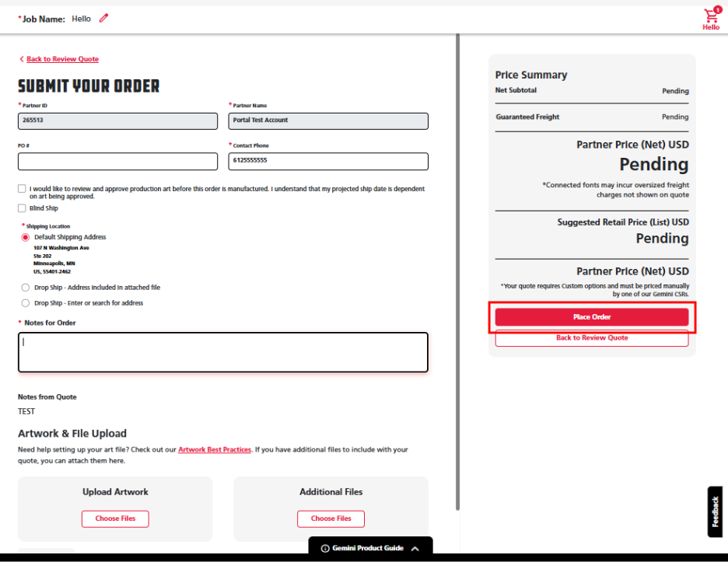Expand the Gemini Product Guide chevron

coord(415,548)
